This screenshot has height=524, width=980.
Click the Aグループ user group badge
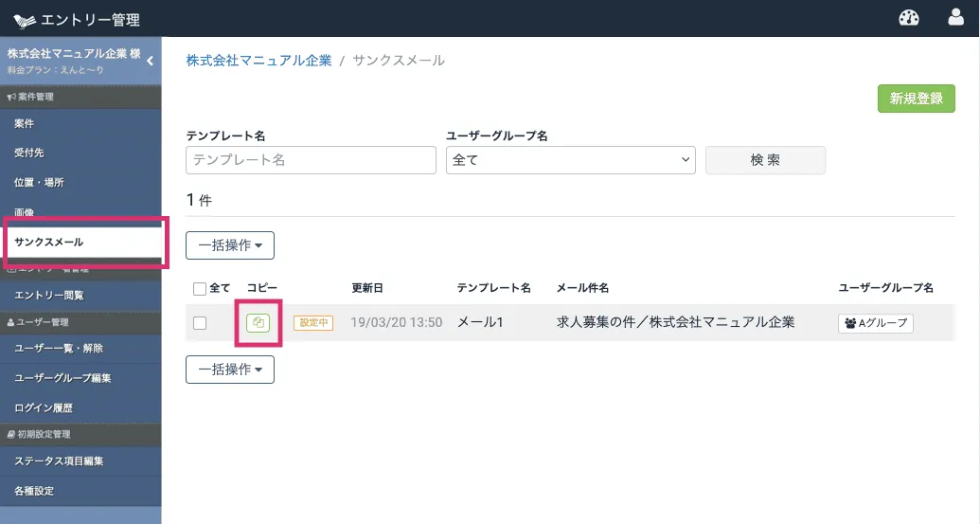click(875, 323)
